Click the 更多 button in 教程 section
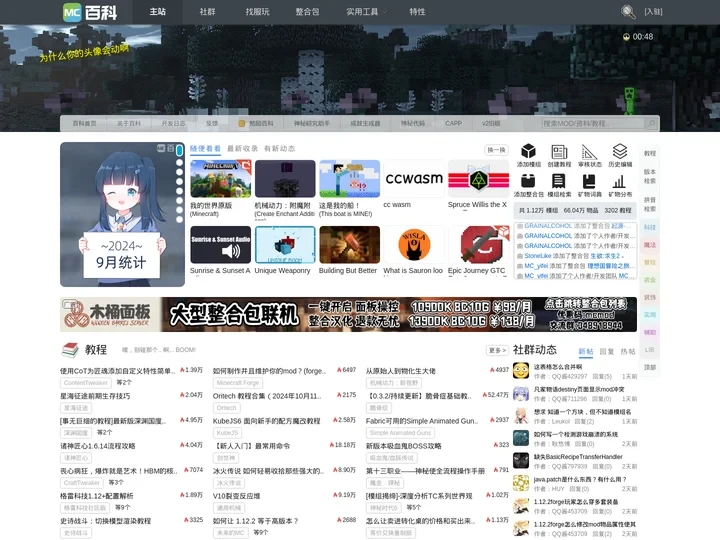Screen dimensions: 720x540 point(497,350)
